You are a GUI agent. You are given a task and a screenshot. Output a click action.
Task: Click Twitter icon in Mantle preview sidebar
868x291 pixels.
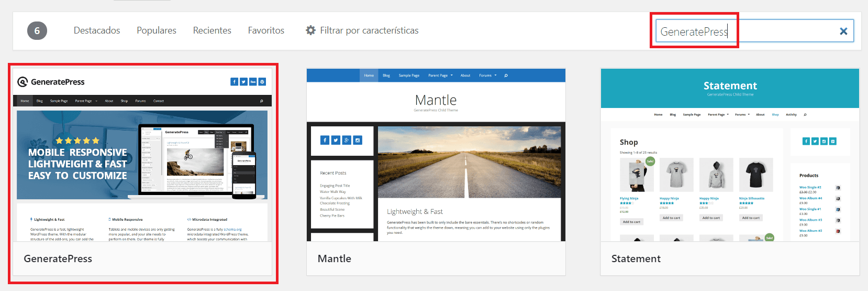click(x=336, y=140)
